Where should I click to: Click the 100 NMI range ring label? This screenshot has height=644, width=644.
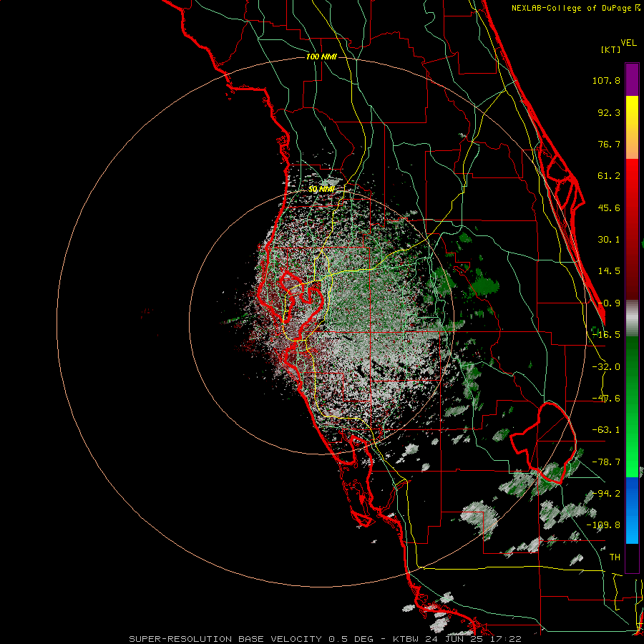click(321, 57)
